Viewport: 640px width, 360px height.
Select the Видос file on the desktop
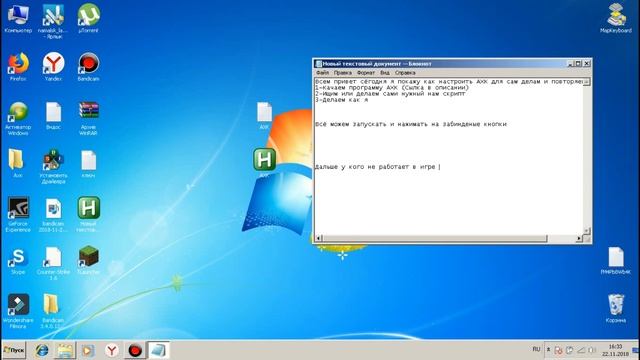tap(53, 116)
